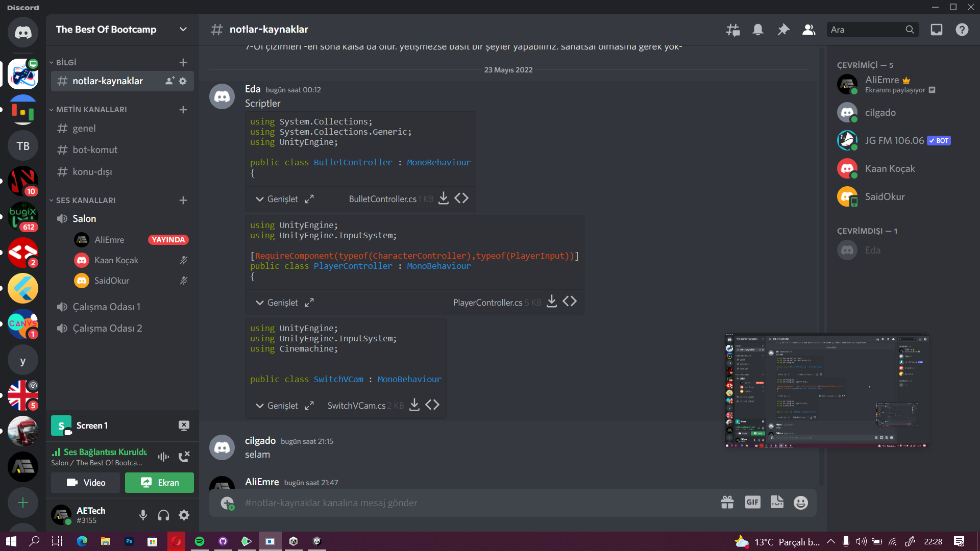Open the konu-dışı channel
This screenshot has height=551, width=980.
click(x=92, y=171)
